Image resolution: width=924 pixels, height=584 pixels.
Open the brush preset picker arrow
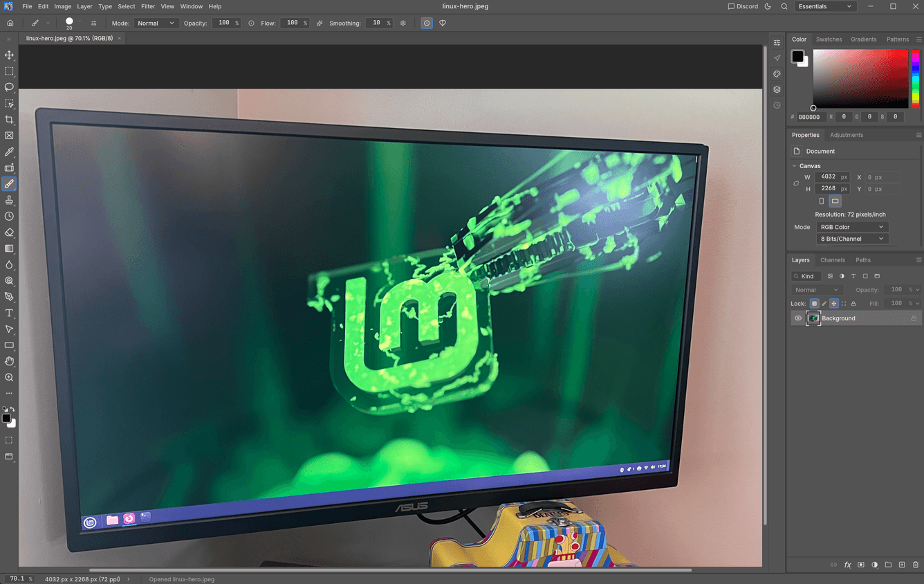[x=80, y=23]
